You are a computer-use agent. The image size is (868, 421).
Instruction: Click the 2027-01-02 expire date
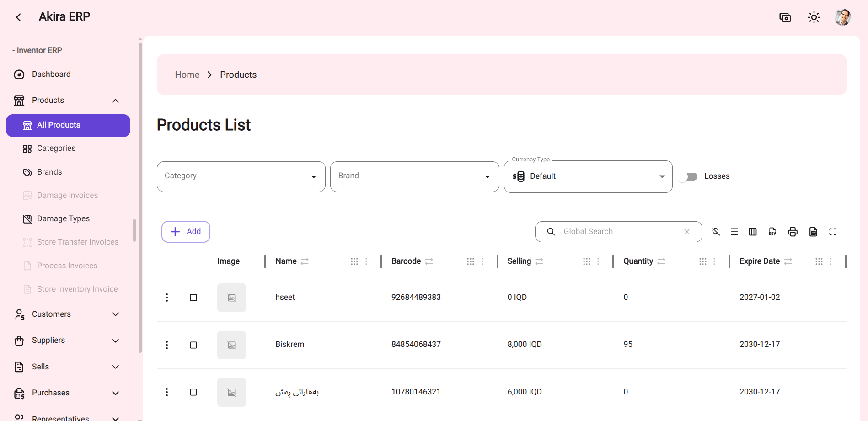click(x=760, y=298)
